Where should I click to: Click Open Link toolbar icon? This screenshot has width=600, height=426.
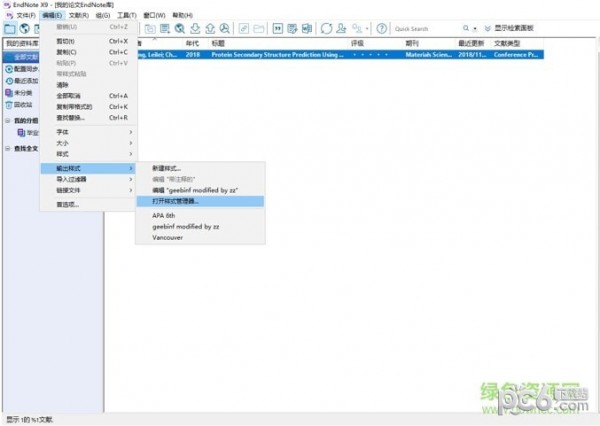[x=244, y=29]
